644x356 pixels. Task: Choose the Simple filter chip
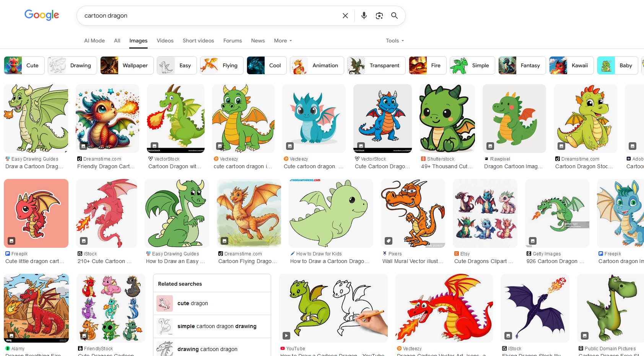coord(472,65)
